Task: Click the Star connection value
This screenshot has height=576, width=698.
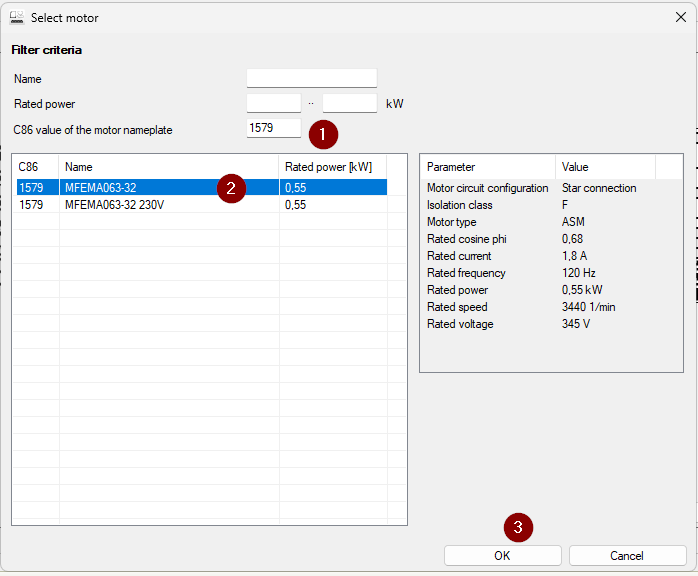Action: (599, 188)
